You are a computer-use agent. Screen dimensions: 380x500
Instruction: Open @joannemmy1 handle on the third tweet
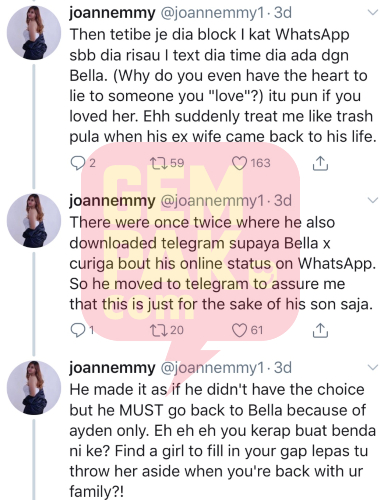(212, 368)
